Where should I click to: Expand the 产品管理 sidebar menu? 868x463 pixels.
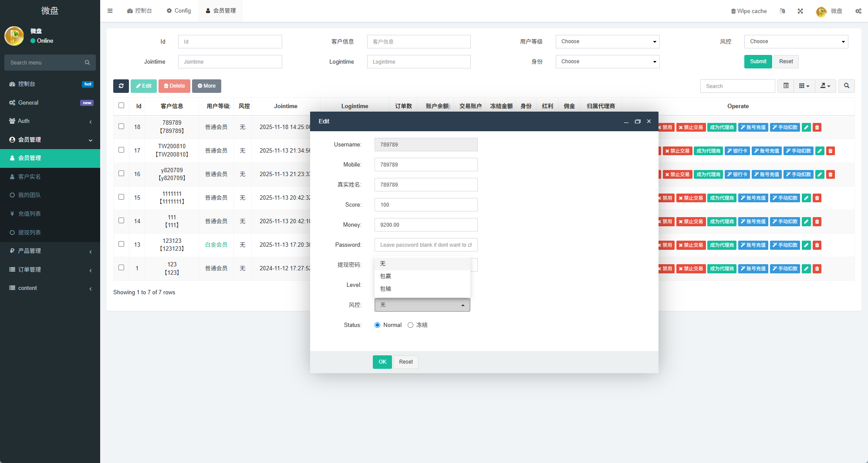coord(50,251)
